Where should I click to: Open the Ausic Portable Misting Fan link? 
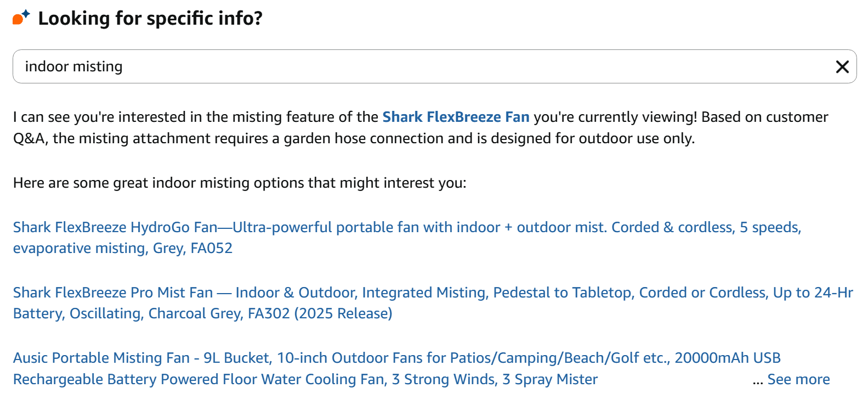pos(101,358)
